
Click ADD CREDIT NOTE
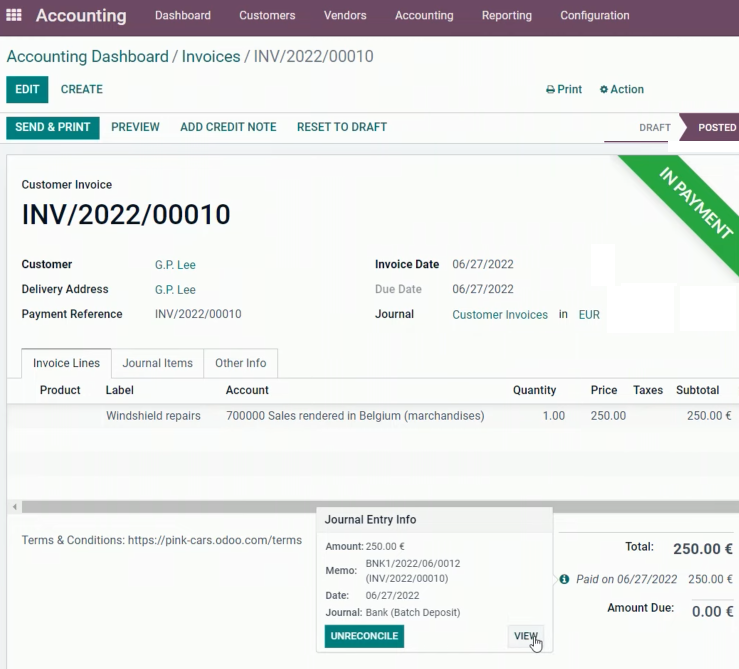tap(228, 127)
